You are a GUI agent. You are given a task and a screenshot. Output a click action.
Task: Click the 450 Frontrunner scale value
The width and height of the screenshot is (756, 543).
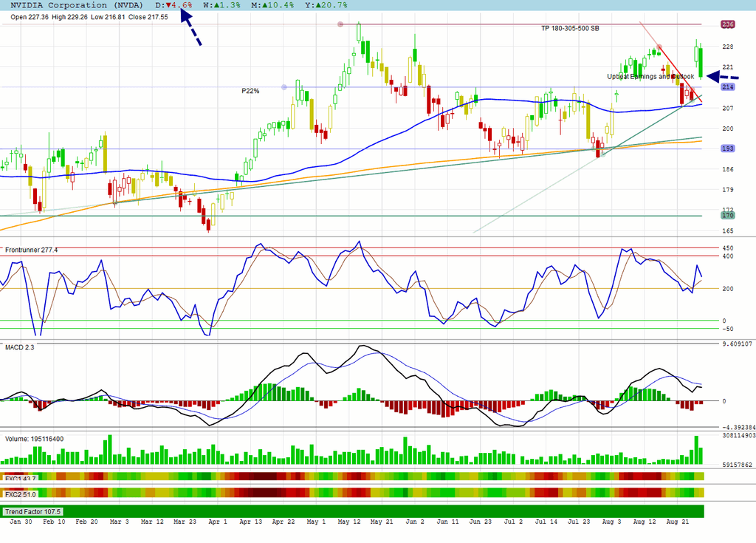click(x=727, y=248)
